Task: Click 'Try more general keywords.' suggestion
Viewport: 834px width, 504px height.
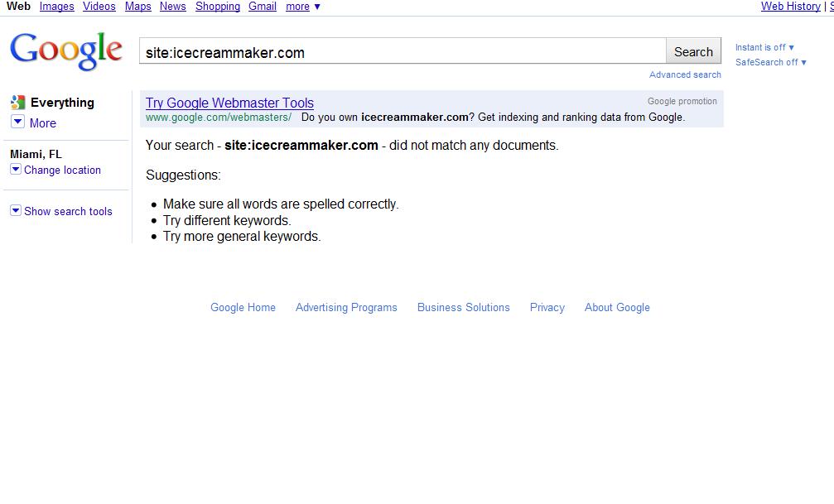Action: (x=242, y=237)
